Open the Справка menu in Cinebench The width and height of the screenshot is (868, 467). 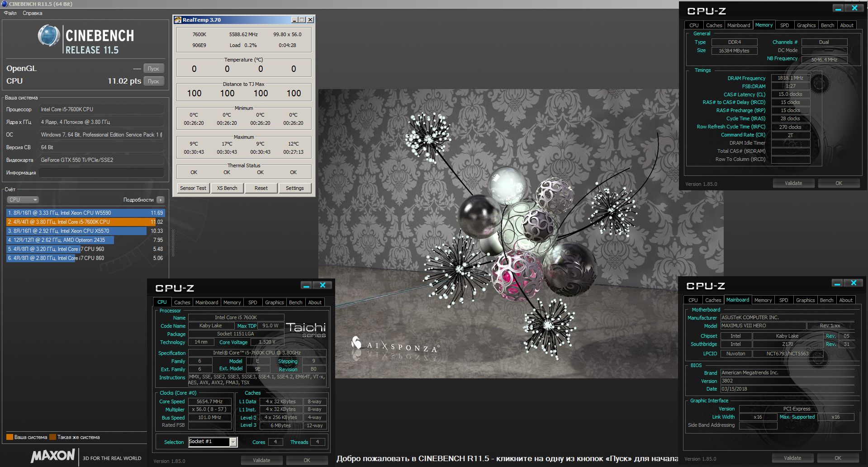point(32,13)
